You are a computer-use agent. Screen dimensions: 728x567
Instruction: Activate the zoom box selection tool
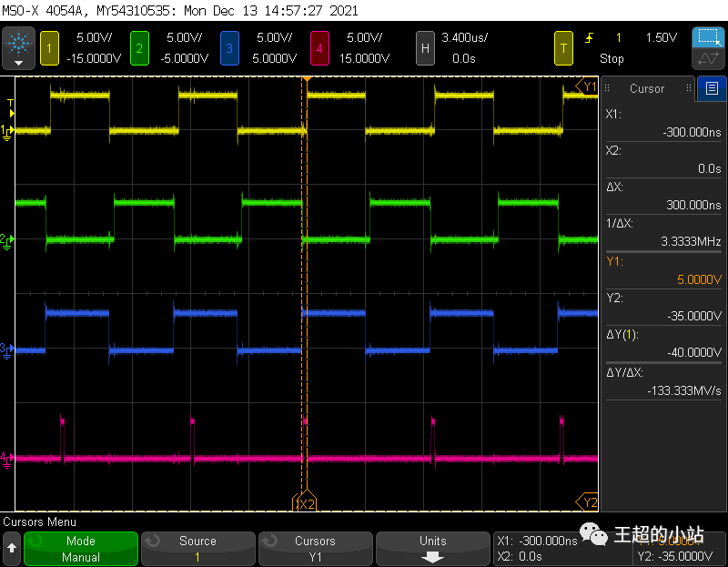click(708, 38)
